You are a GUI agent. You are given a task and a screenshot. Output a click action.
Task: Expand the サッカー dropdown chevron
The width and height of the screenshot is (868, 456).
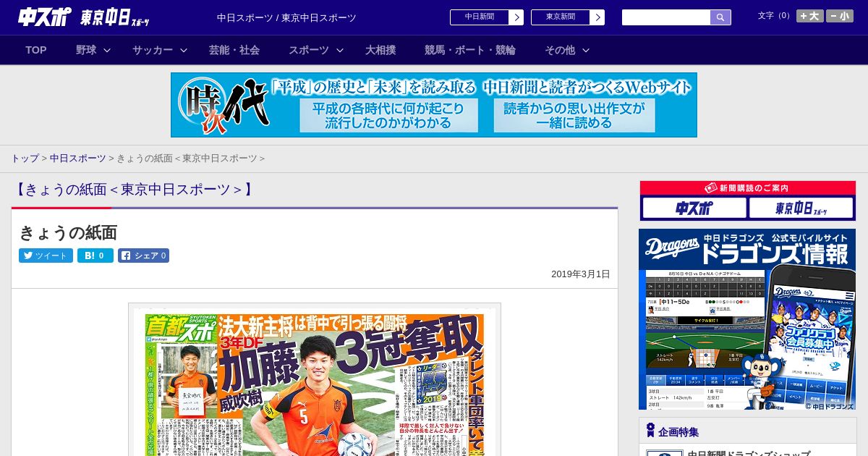pos(184,50)
